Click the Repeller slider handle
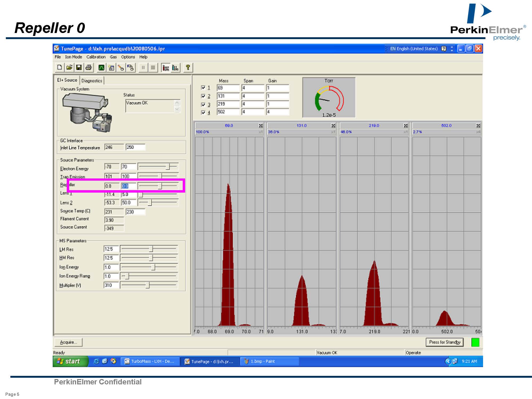Viewport: 532px width, 399px height. point(160,186)
